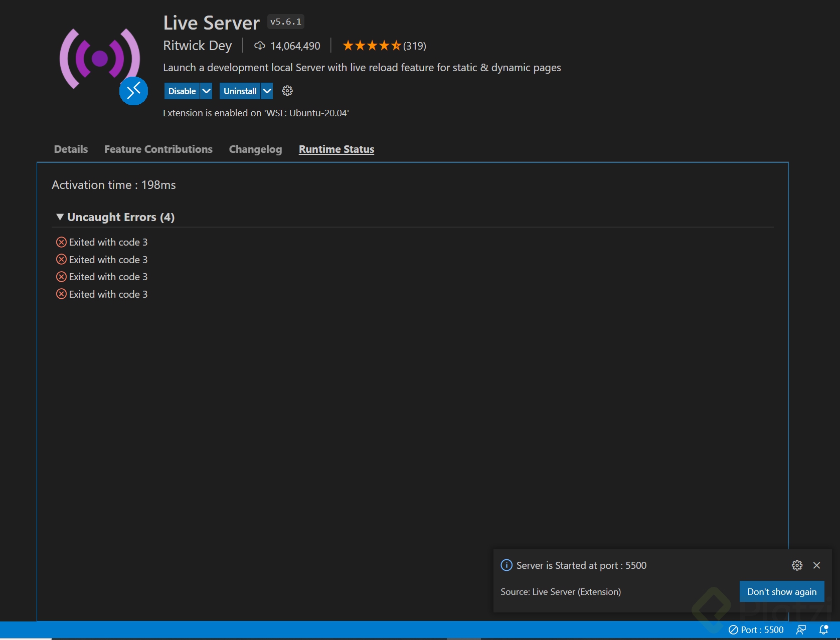Open the Disable dropdown arrow
This screenshot has height=640, width=840.
click(206, 91)
